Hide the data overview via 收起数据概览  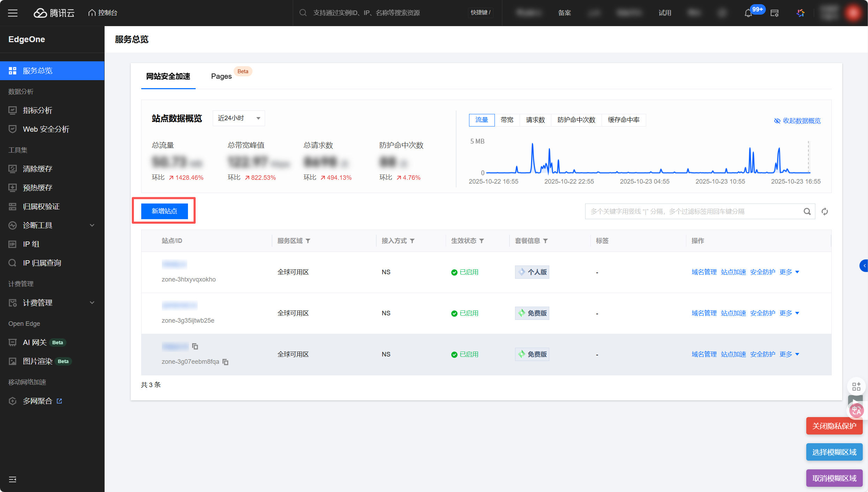(797, 121)
